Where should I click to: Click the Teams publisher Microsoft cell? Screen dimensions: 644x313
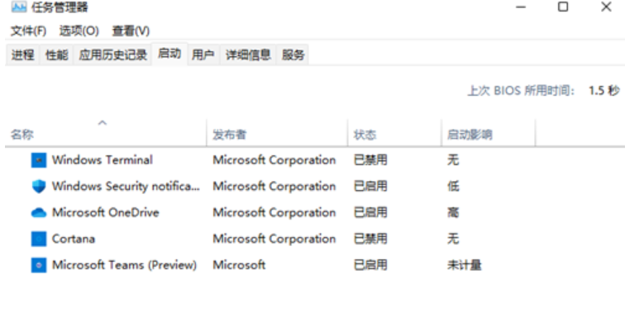(239, 265)
